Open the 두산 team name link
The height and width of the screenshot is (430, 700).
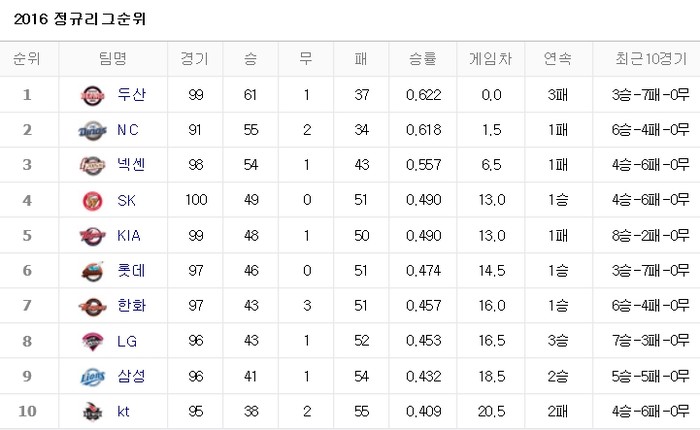coord(131,95)
